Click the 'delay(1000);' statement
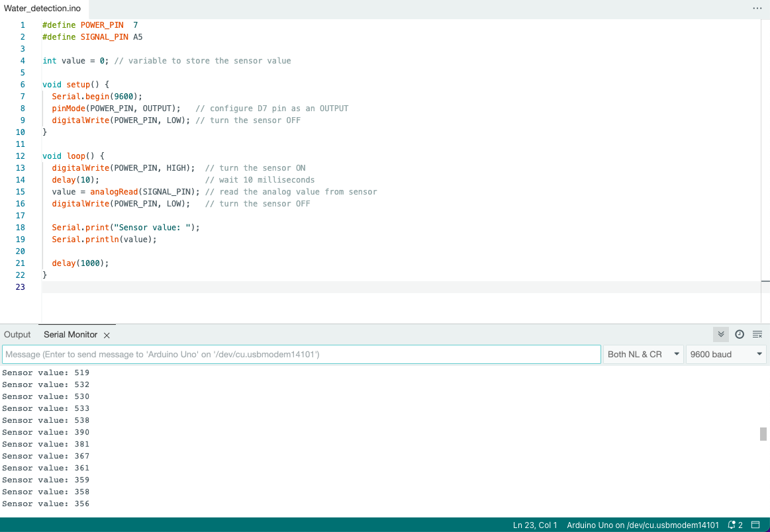The image size is (770, 532). [81, 263]
